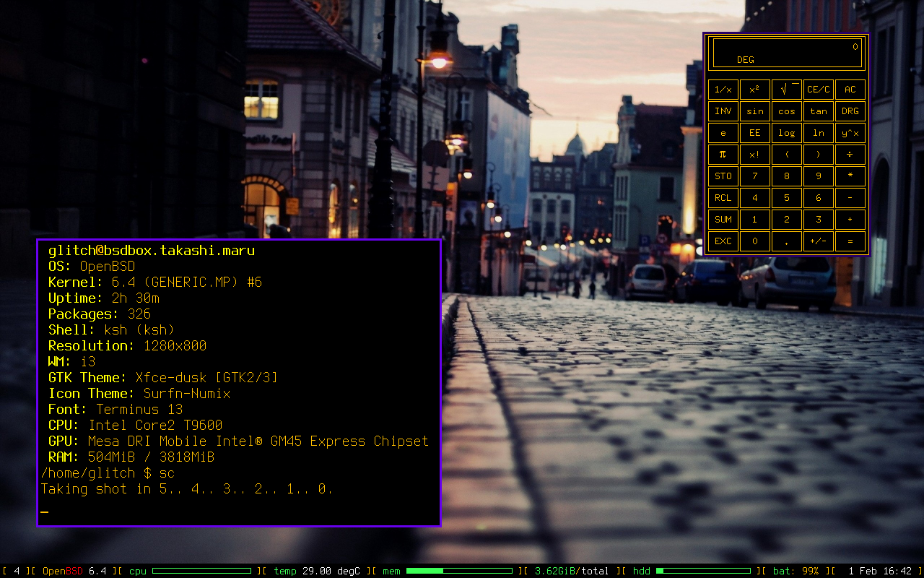This screenshot has width=924, height=578.
Task: Click the '/home/glitch $ sc' prompt line
Action: (x=108, y=473)
